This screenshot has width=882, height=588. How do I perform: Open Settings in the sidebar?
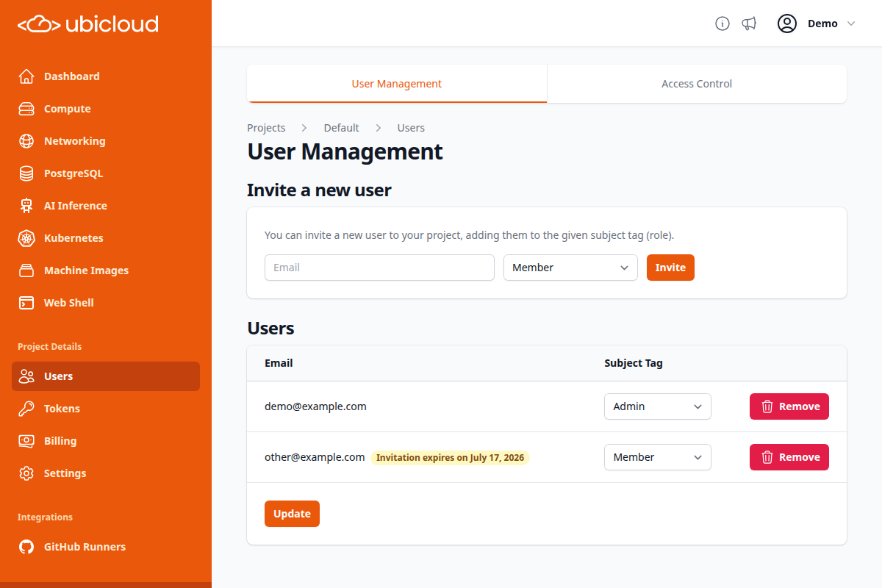pyautogui.click(x=106, y=473)
